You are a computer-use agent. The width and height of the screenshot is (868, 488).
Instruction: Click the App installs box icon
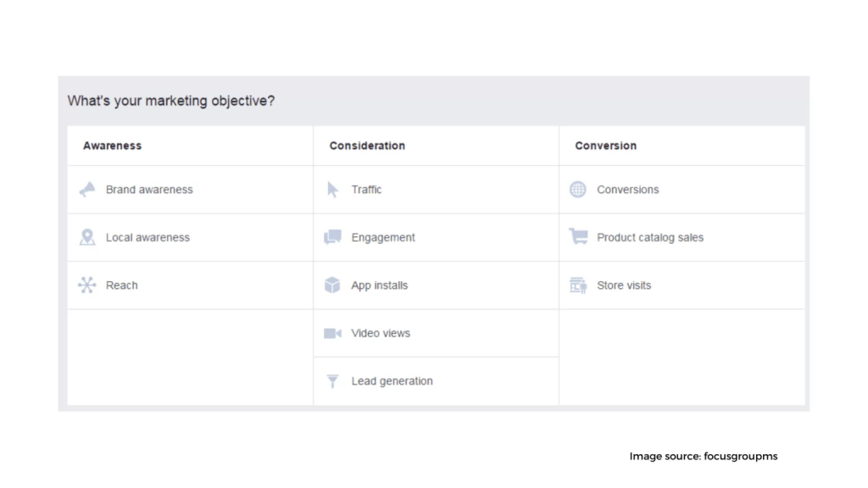pos(332,285)
